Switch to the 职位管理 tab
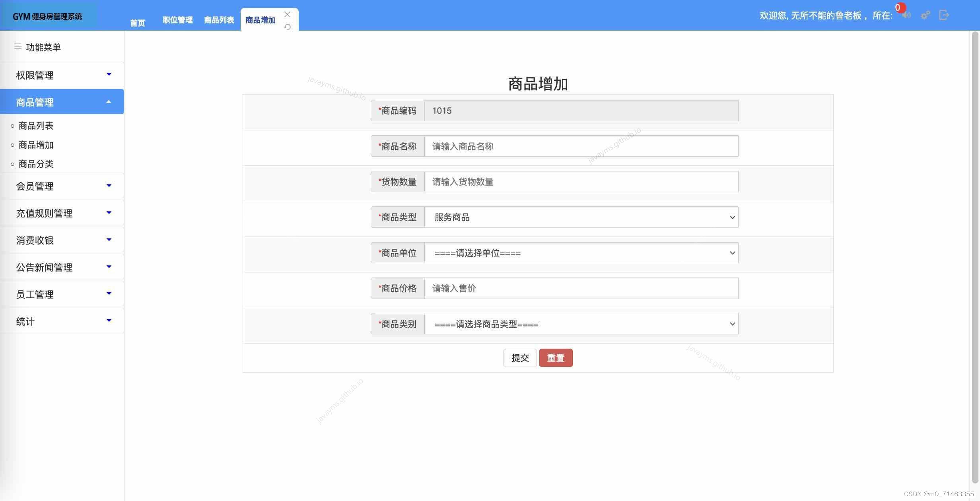This screenshot has height=501, width=980. pos(177,20)
